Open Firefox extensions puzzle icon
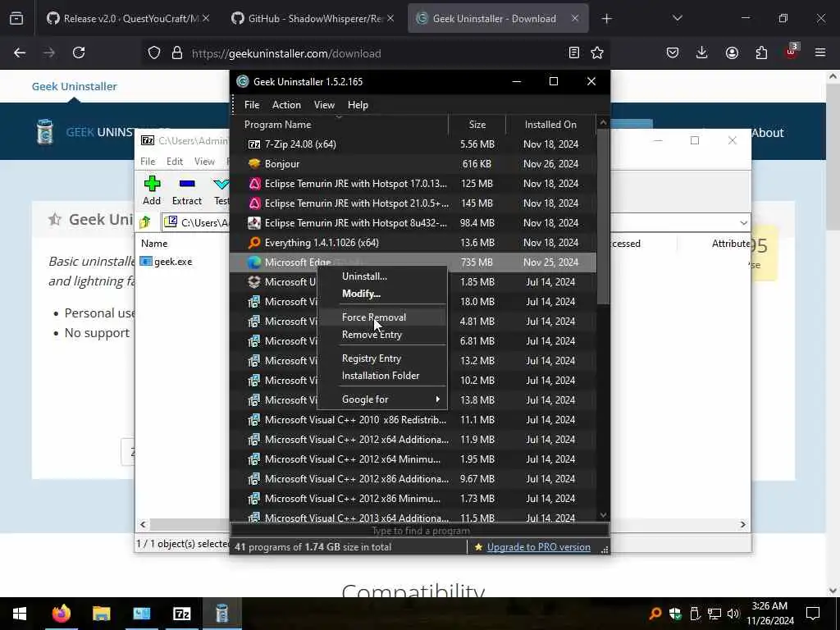The image size is (840, 630). click(x=761, y=52)
